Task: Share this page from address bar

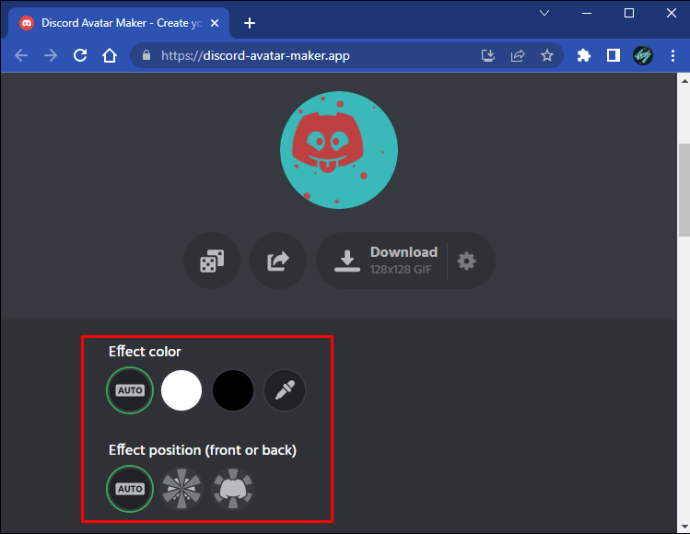Action: 518,55
